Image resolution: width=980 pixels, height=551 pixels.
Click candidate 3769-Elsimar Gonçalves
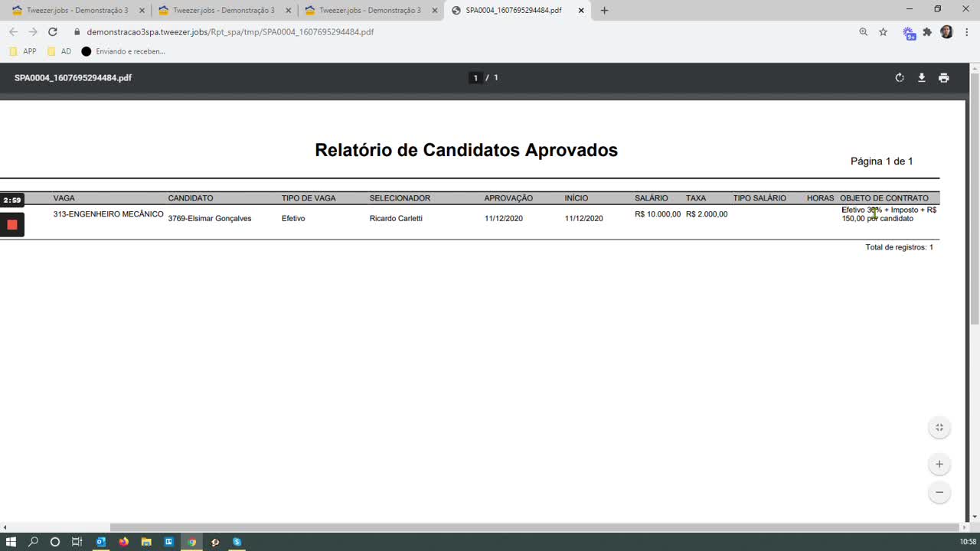(210, 218)
